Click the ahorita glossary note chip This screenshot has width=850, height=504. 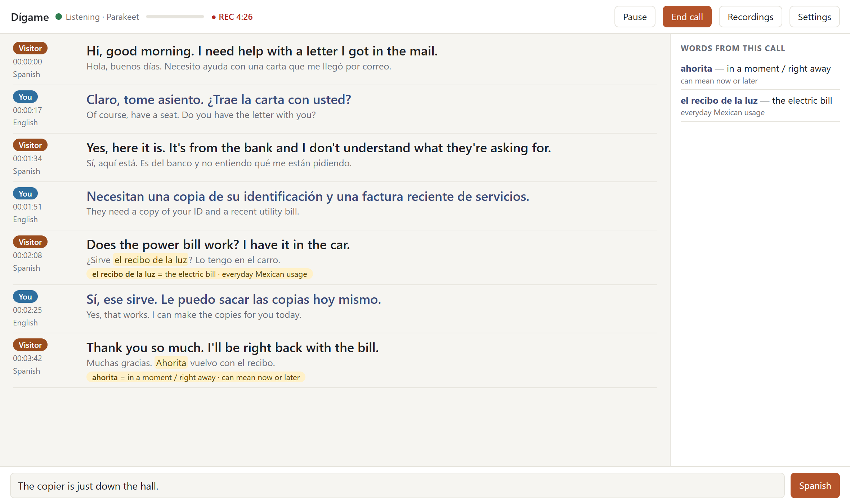point(196,377)
